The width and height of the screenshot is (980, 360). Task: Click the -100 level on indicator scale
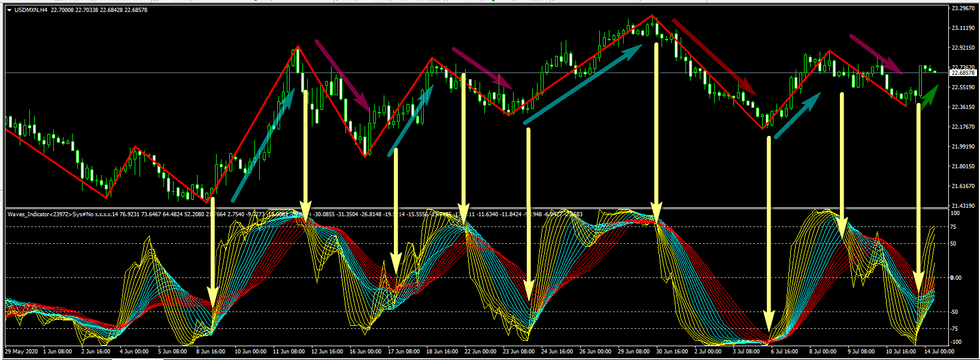pyautogui.click(x=956, y=342)
